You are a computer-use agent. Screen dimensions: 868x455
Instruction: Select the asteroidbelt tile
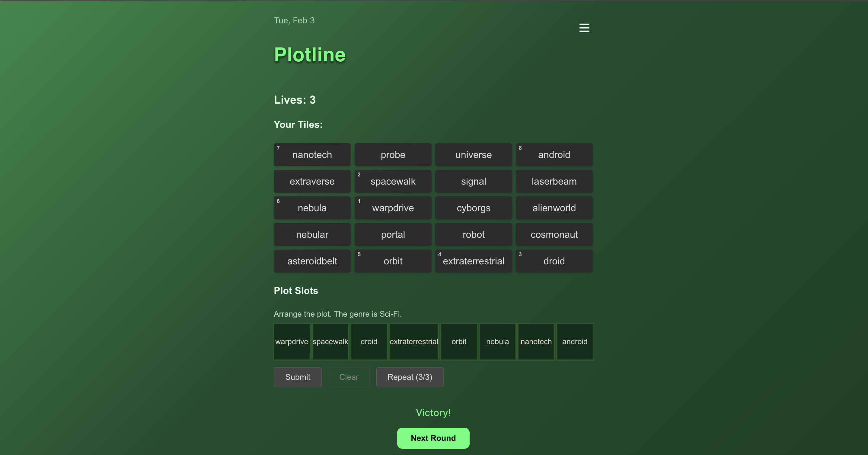pyautogui.click(x=312, y=261)
